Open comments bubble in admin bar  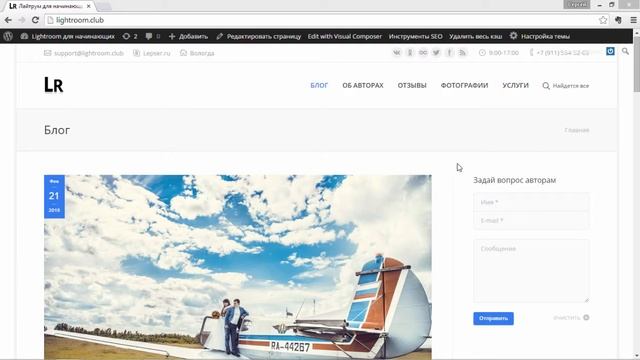click(x=153, y=36)
